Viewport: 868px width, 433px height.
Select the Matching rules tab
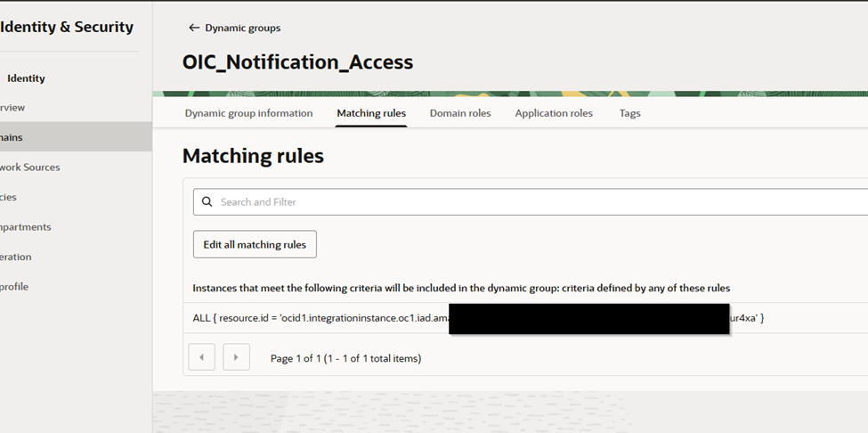371,113
